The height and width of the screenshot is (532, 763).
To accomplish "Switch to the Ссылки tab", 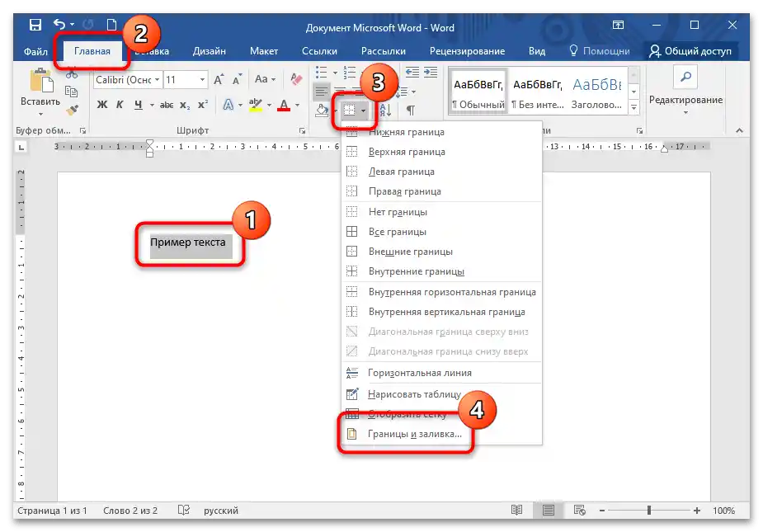I will point(319,51).
